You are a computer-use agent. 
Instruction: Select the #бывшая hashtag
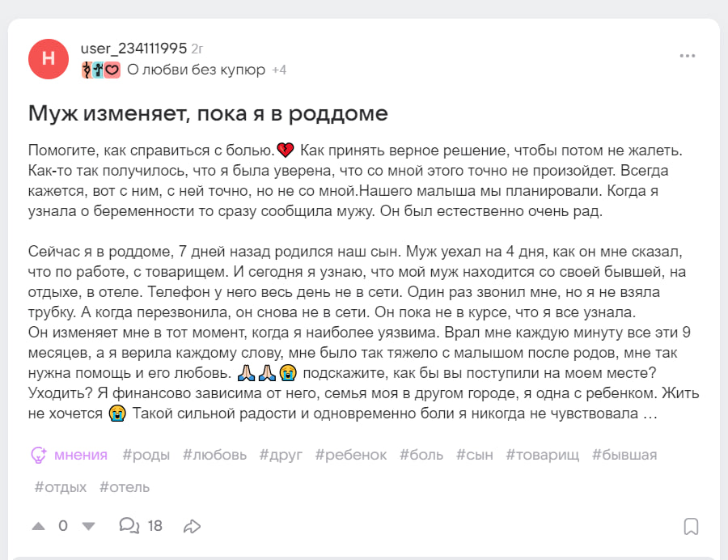[624, 455]
